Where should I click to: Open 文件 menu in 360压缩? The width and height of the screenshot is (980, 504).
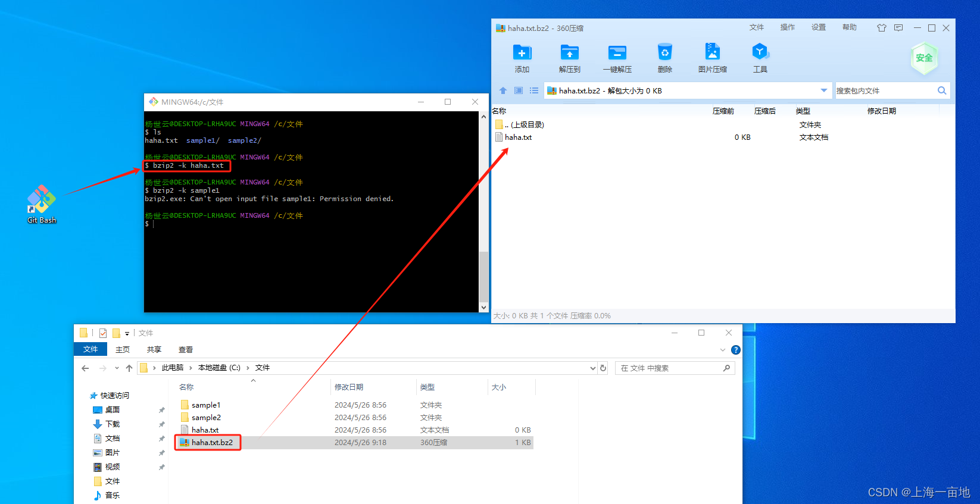[757, 27]
